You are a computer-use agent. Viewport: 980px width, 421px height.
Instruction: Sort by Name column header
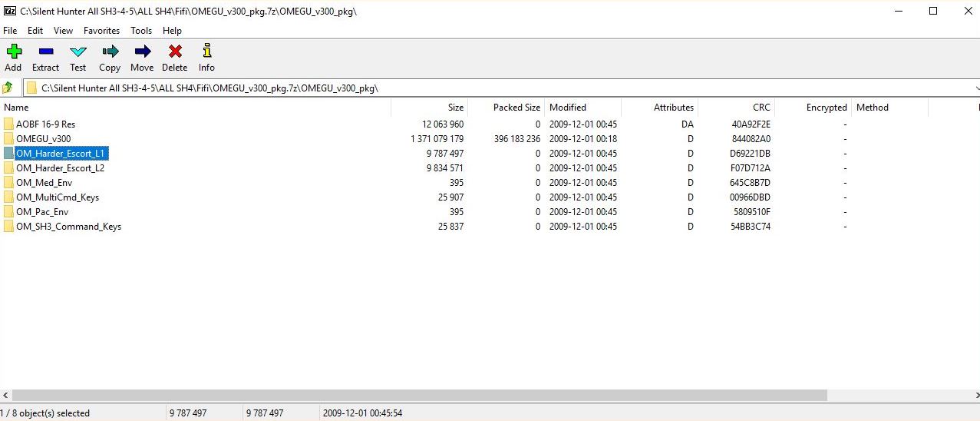pos(196,108)
